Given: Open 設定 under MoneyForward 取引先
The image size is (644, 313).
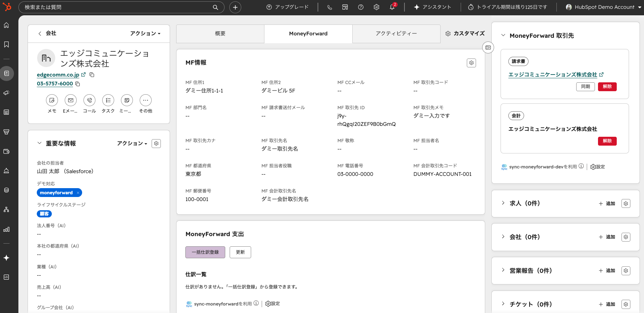Looking at the screenshot, I should [598, 167].
